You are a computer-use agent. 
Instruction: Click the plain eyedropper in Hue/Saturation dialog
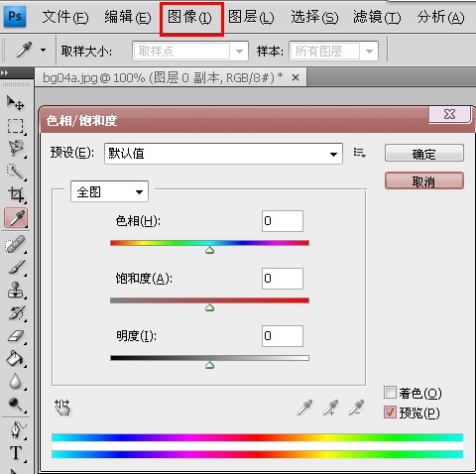click(304, 408)
